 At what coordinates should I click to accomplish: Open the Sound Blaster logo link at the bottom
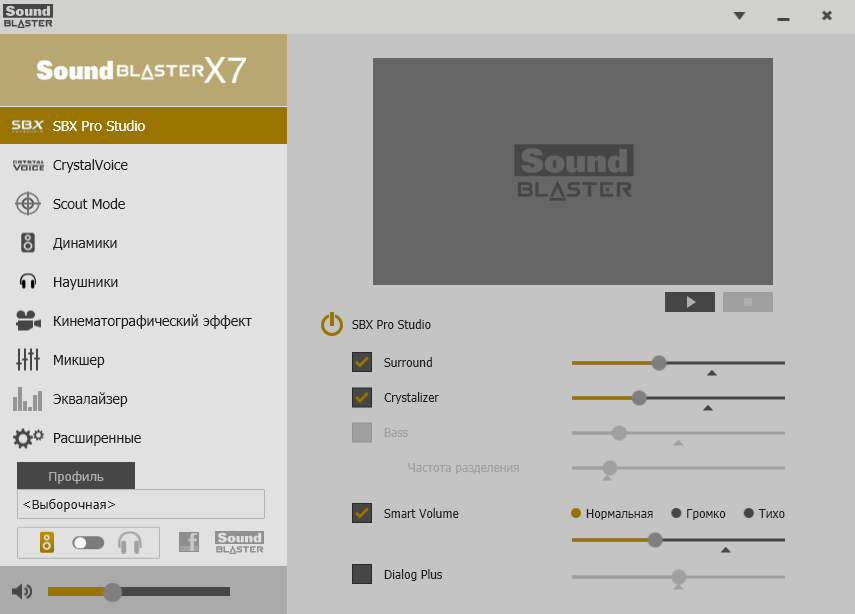coord(239,542)
